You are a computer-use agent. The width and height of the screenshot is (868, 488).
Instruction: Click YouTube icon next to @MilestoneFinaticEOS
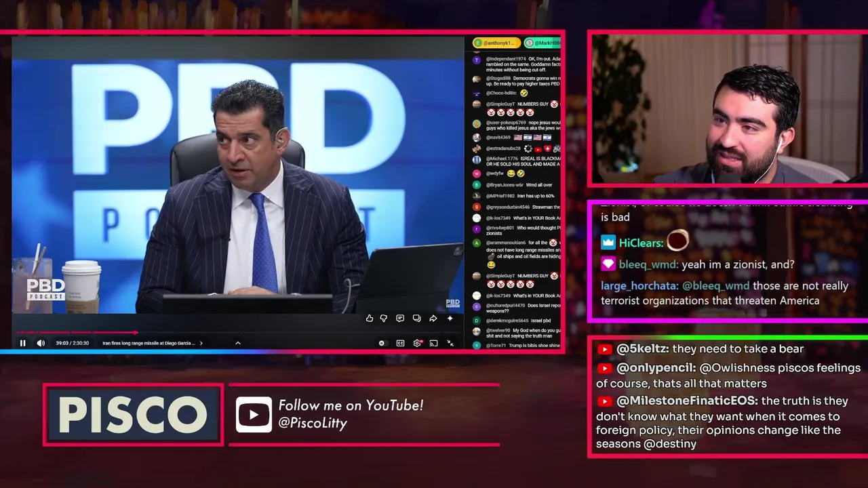click(604, 401)
